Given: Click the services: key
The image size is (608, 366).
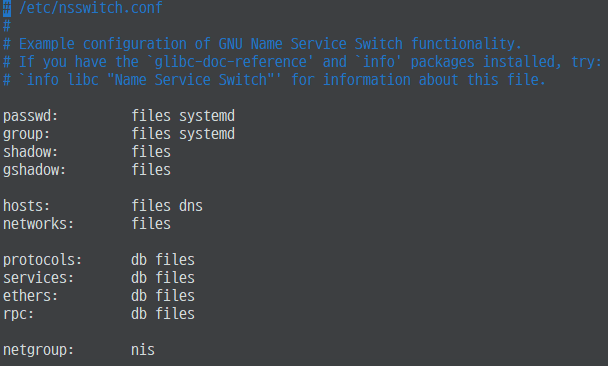Looking at the screenshot, I should click(38, 278).
